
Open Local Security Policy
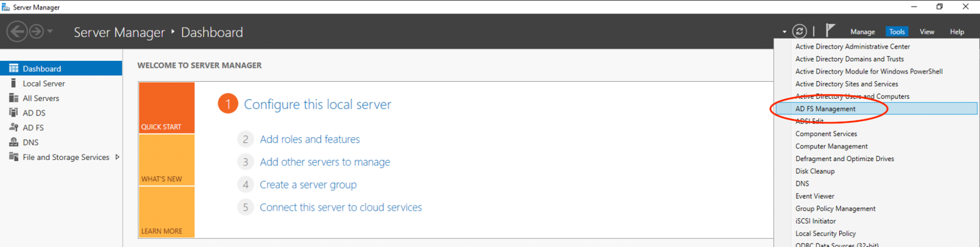(826, 234)
